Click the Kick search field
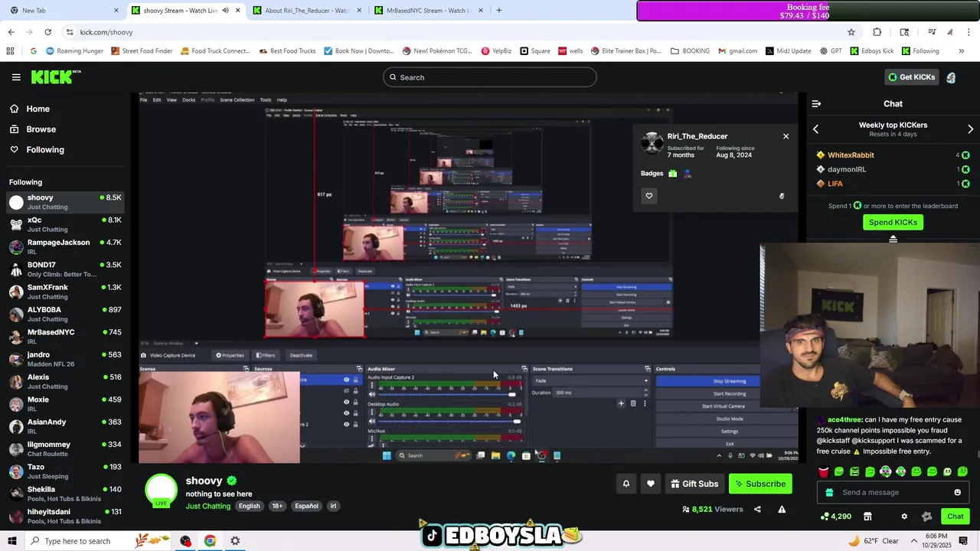The image size is (980, 551). click(490, 77)
